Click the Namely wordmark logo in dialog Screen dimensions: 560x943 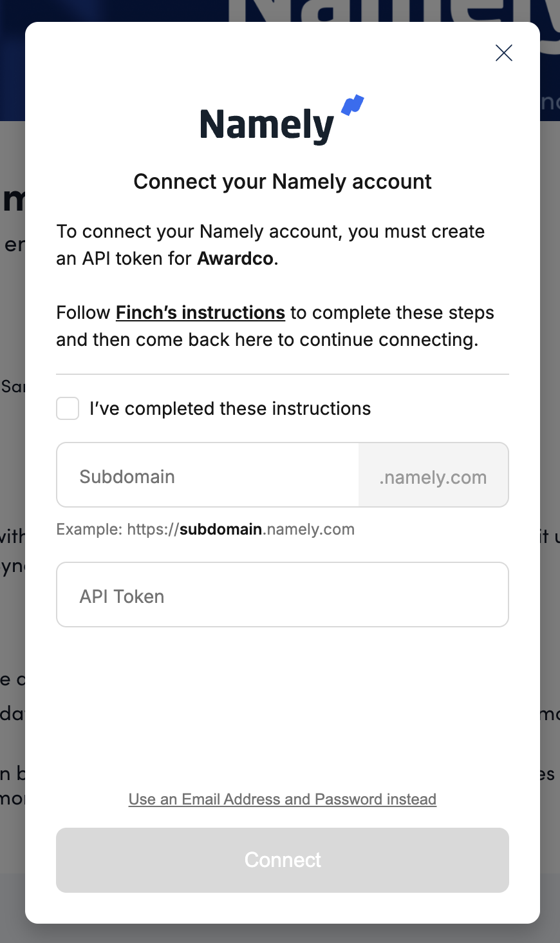266,125
